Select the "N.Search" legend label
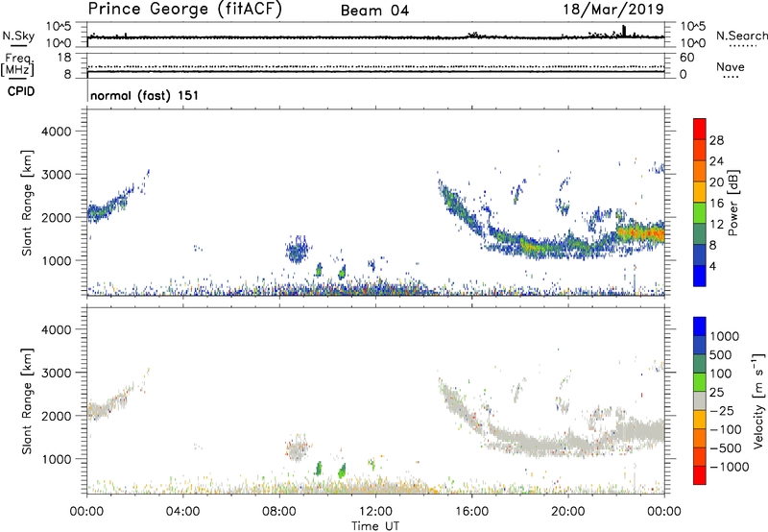Image resolution: width=768 pixels, height=532 pixels. pyautogui.click(x=741, y=36)
